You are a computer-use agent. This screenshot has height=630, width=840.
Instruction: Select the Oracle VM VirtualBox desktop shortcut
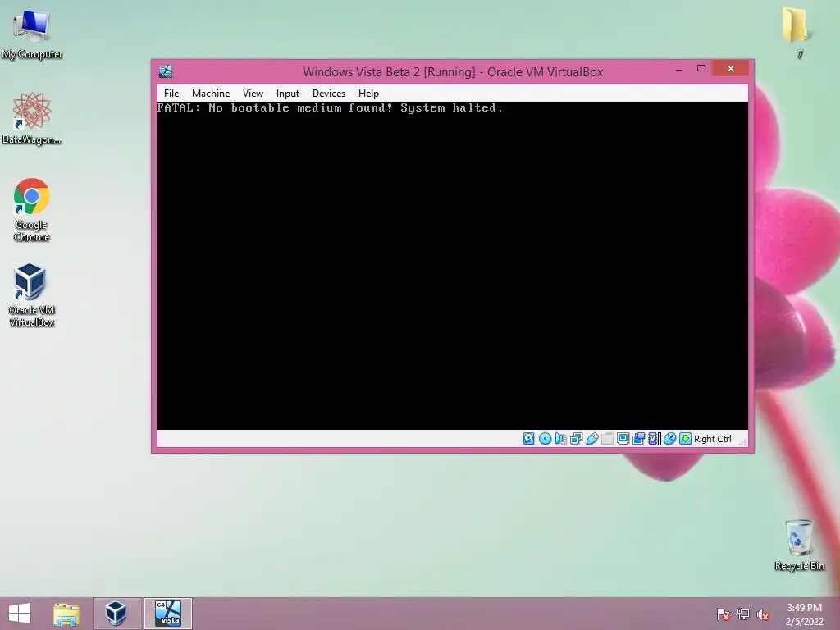pyautogui.click(x=32, y=295)
